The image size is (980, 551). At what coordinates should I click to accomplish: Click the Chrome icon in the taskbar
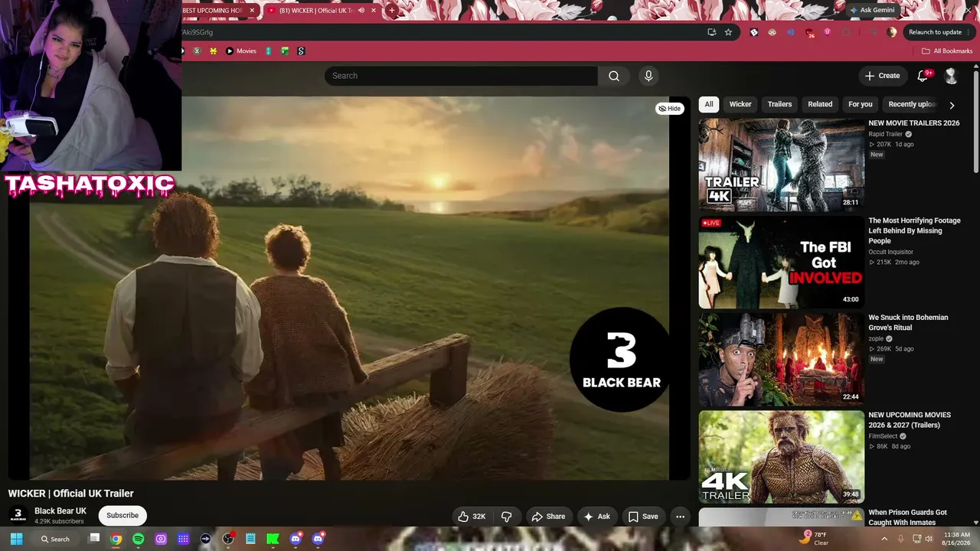click(116, 539)
